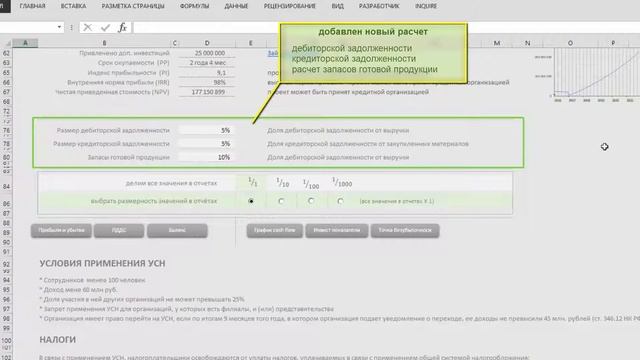Select the NPV value 177 150 899

(x=207, y=92)
